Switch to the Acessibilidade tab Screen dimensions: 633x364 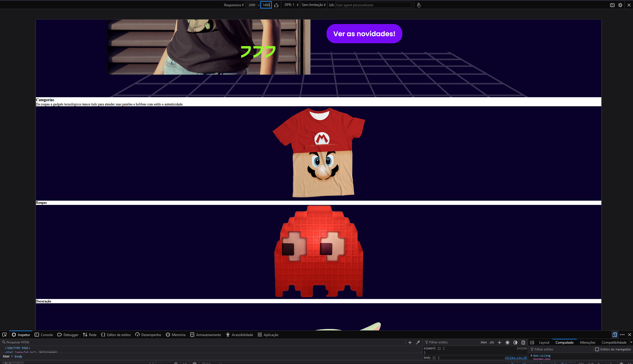coord(239,335)
